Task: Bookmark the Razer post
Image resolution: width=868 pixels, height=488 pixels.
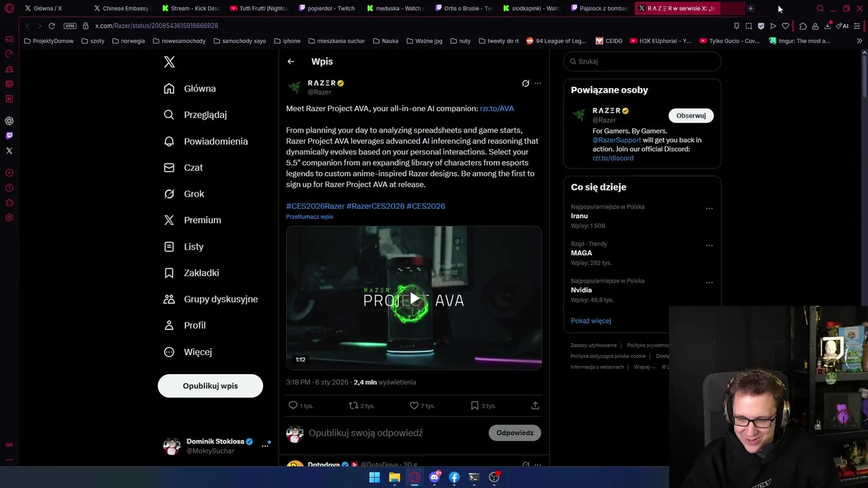Action: click(x=475, y=405)
